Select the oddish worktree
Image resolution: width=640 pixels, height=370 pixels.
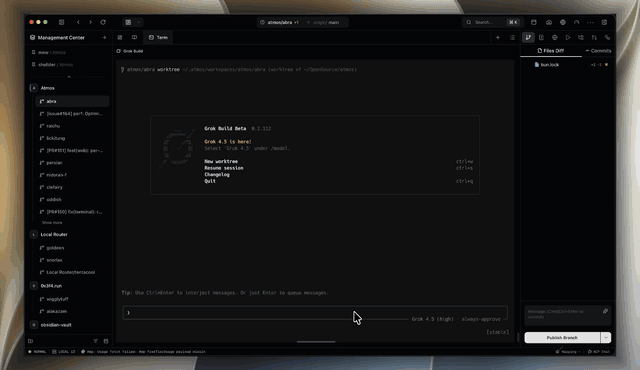tap(72, 199)
